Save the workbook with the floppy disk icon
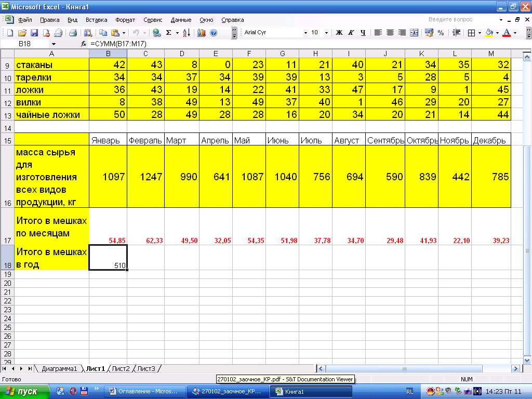532x399 pixels. (35, 33)
